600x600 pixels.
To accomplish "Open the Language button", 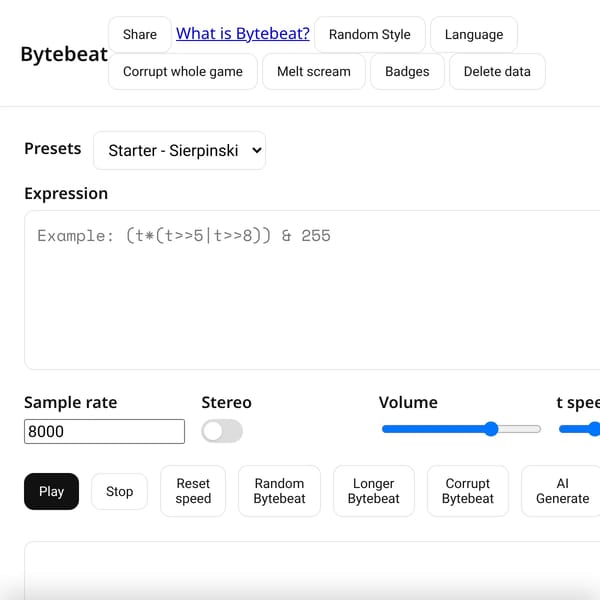I will 474,34.
